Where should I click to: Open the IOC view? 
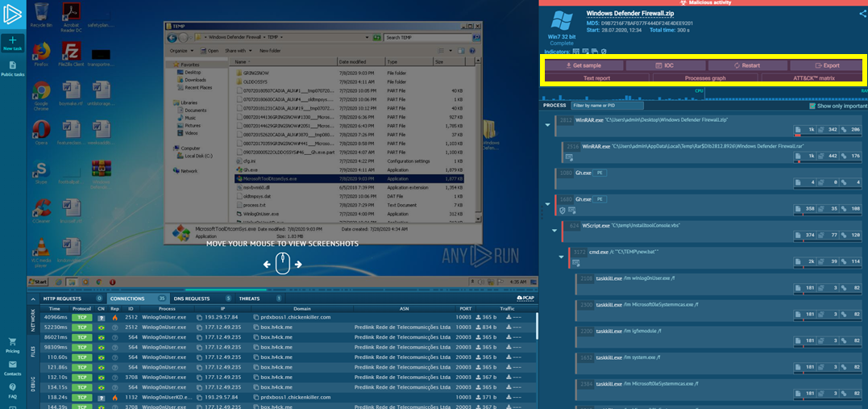(664, 65)
